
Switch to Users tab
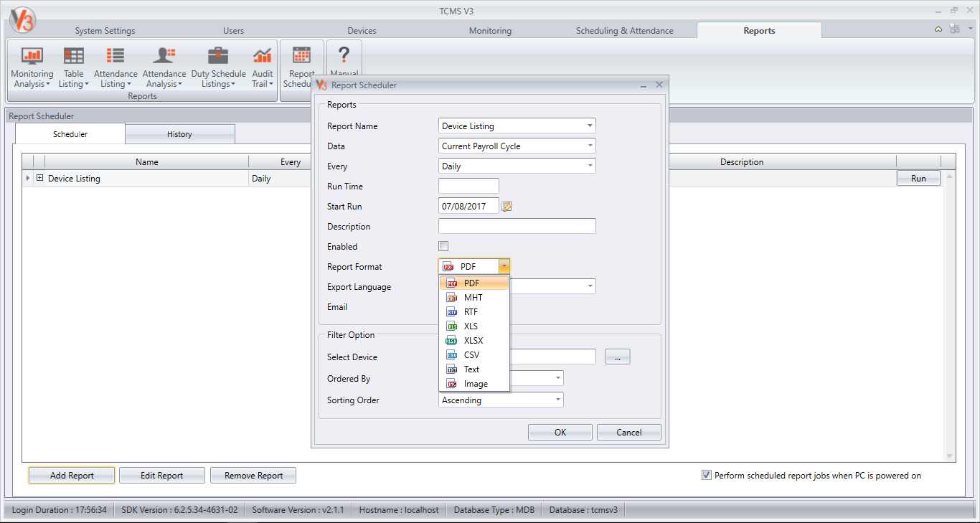point(233,31)
